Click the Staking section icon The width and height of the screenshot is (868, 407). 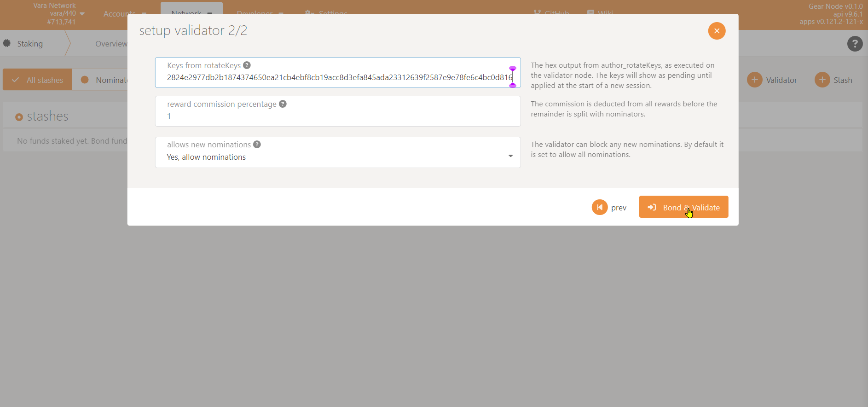point(7,43)
